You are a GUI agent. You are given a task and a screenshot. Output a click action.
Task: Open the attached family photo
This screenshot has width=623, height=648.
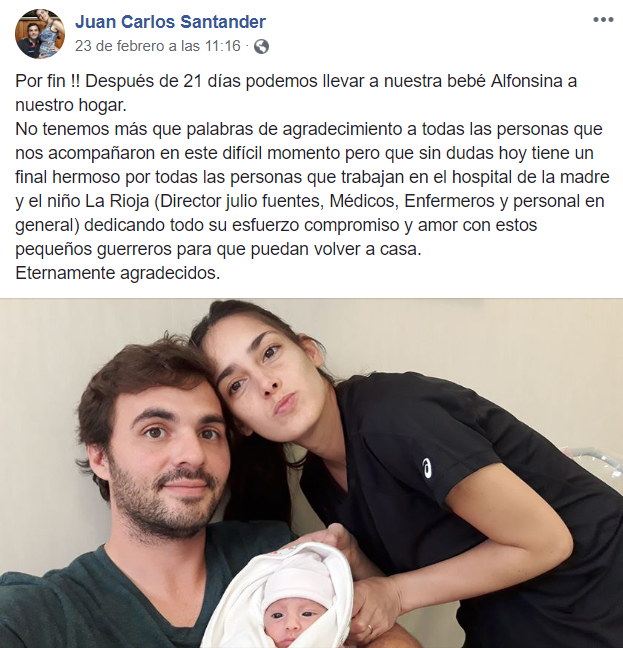312,473
